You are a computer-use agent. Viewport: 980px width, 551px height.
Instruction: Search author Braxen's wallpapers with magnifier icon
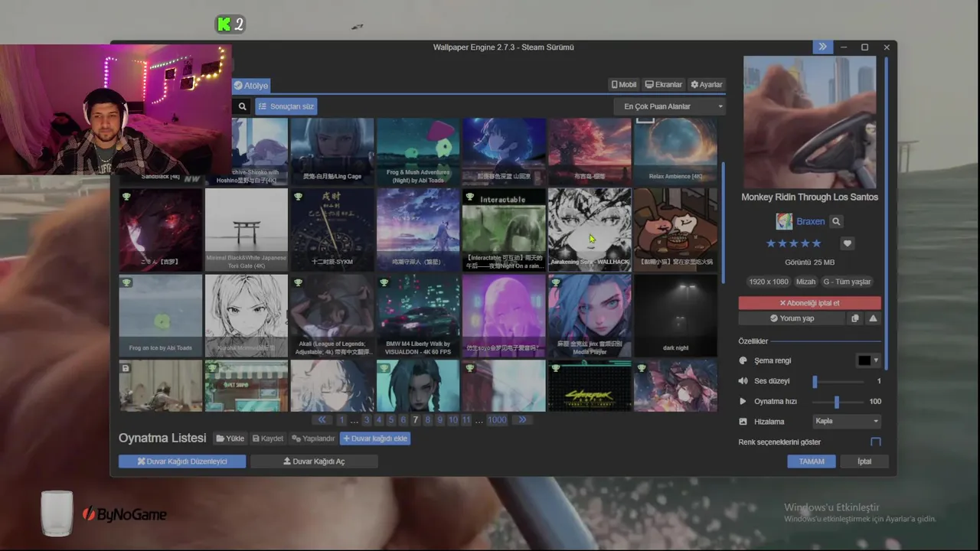837,221
